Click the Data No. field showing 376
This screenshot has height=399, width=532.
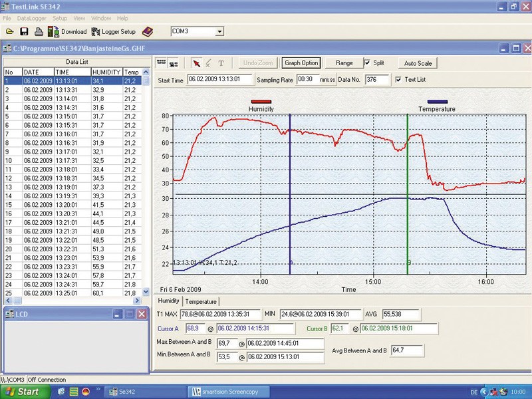(377, 80)
